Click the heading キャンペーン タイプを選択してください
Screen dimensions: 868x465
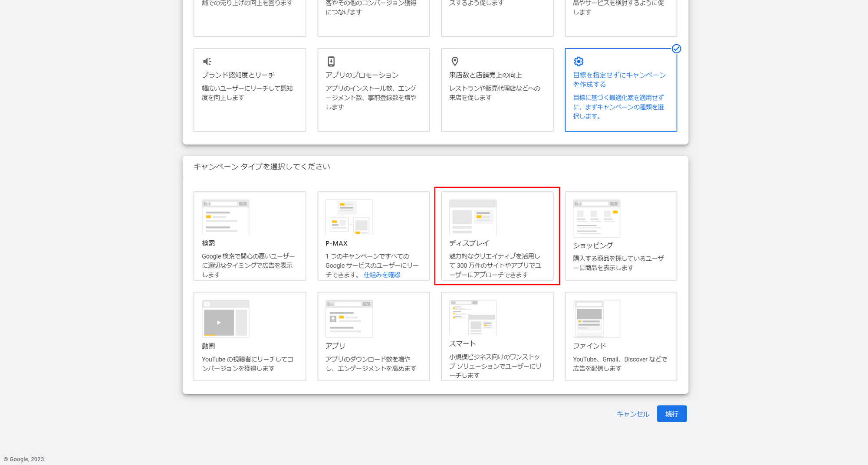point(262,167)
